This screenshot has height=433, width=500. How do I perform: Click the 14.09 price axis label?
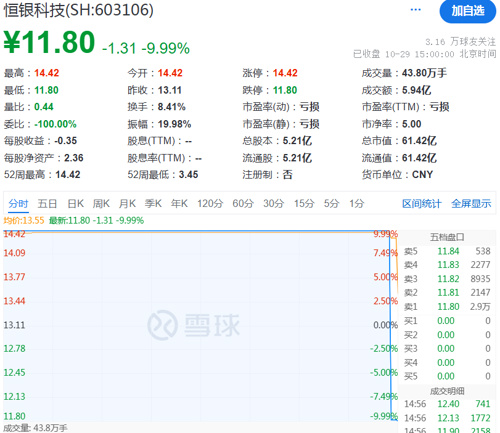pyautogui.click(x=14, y=253)
